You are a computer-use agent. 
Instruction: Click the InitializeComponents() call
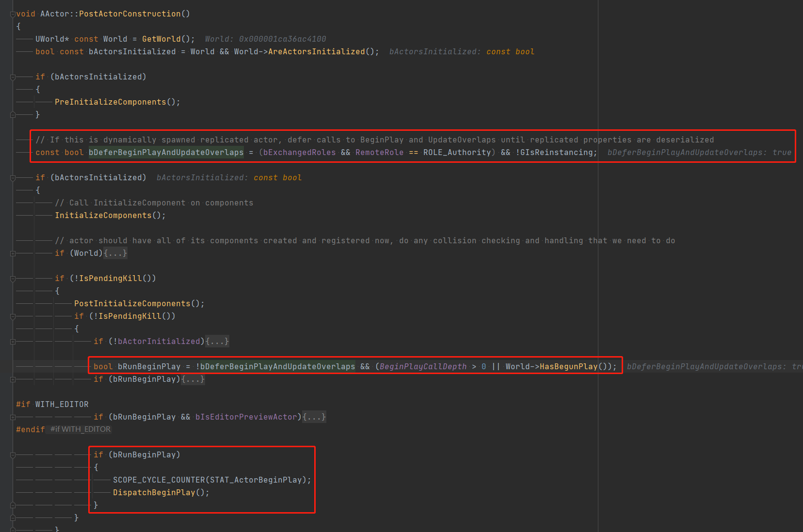click(x=103, y=216)
